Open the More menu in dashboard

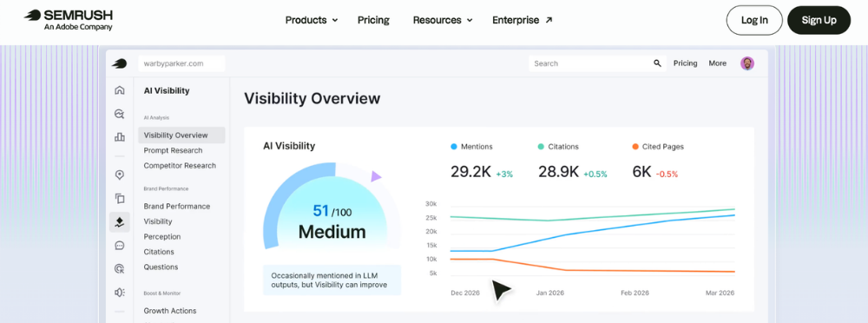[718, 63]
